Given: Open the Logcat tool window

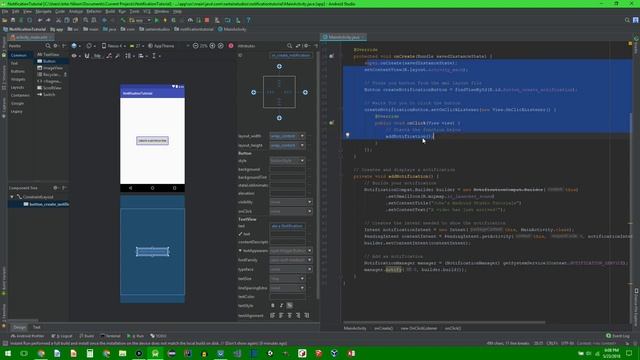Looking at the screenshot, I should click(62, 336).
